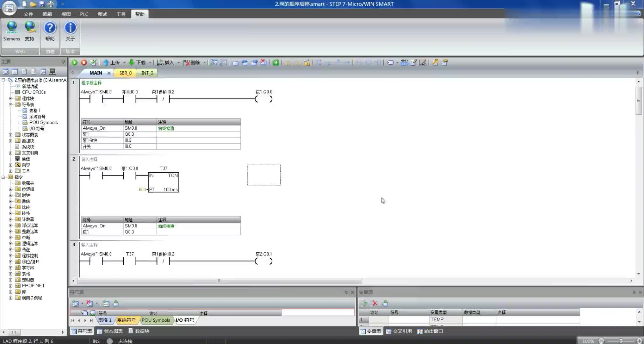Click the Siemens web icon
Image resolution: width=644 pixels, height=344 pixels.
coord(12,31)
